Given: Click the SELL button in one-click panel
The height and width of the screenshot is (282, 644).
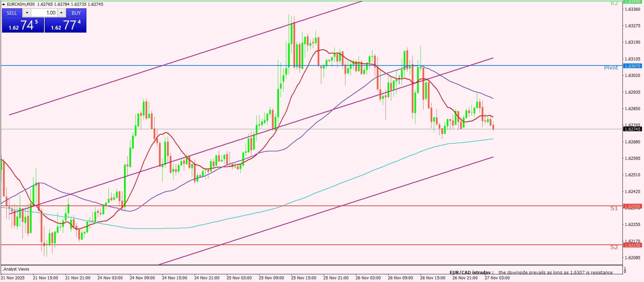Looking at the screenshot, I should [12, 13].
